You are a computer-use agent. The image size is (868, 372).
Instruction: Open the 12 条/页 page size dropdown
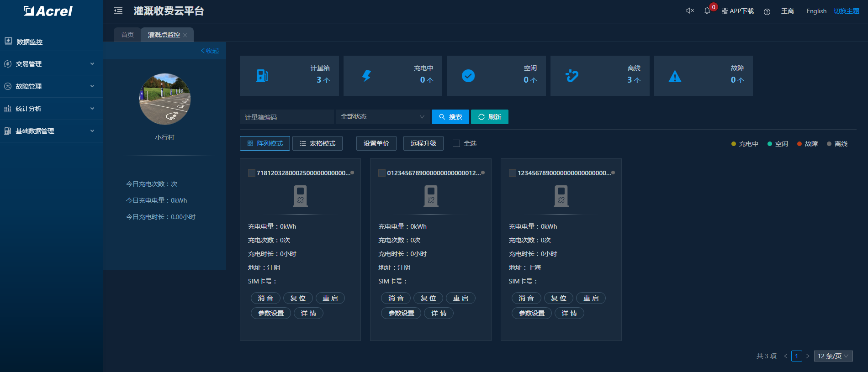coord(833,356)
